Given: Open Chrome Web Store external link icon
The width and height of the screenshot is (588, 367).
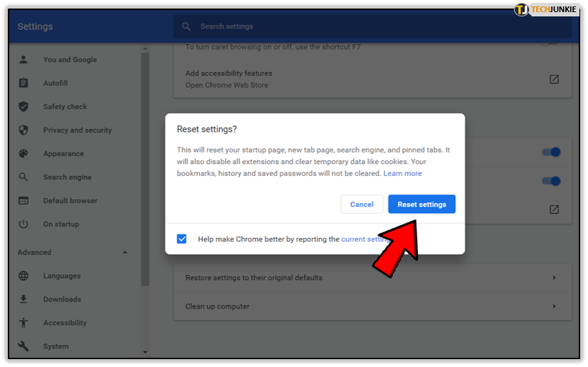Looking at the screenshot, I should tap(554, 79).
